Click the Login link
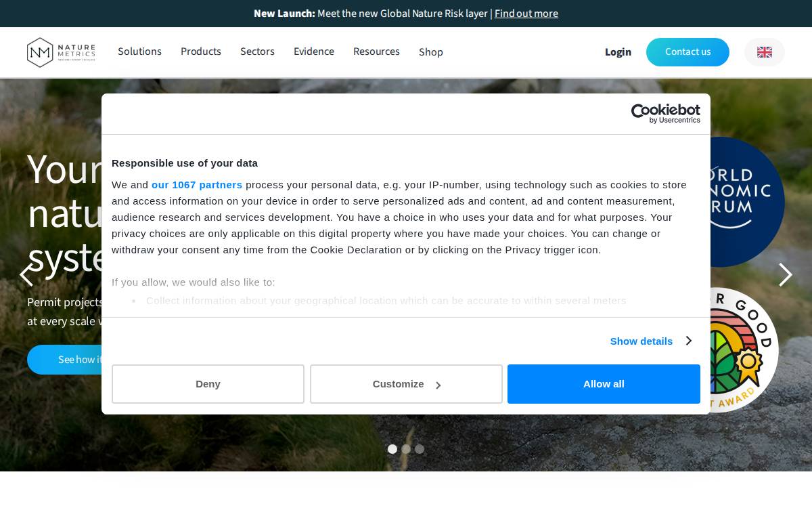This screenshot has width=812, height=508. (618, 52)
